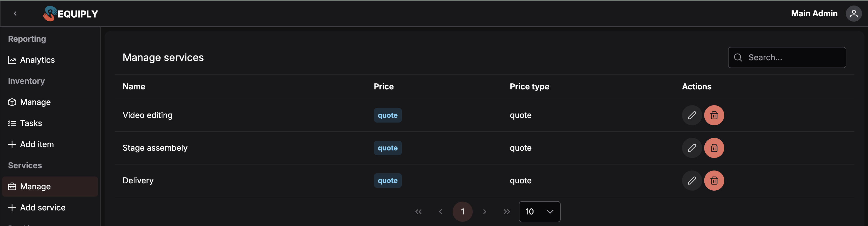Click the Equiply logo
The image size is (868, 226).
click(70, 14)
